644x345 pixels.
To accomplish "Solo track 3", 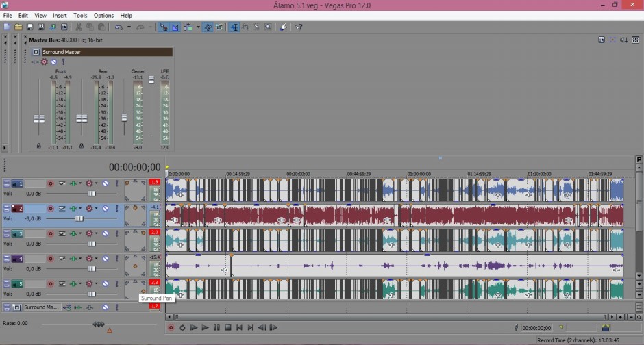I will [x=116, y=234].
